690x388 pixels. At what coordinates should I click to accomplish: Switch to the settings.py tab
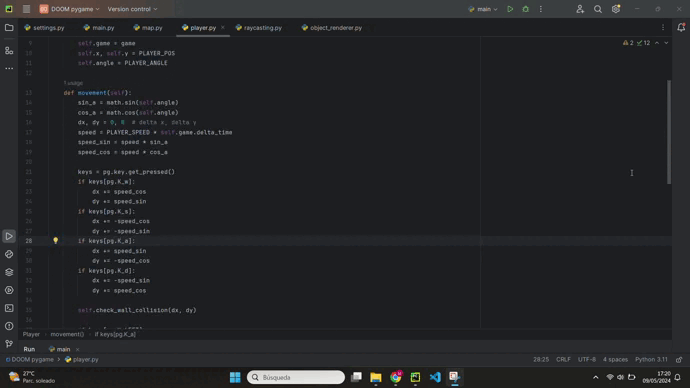pos(44,28)
